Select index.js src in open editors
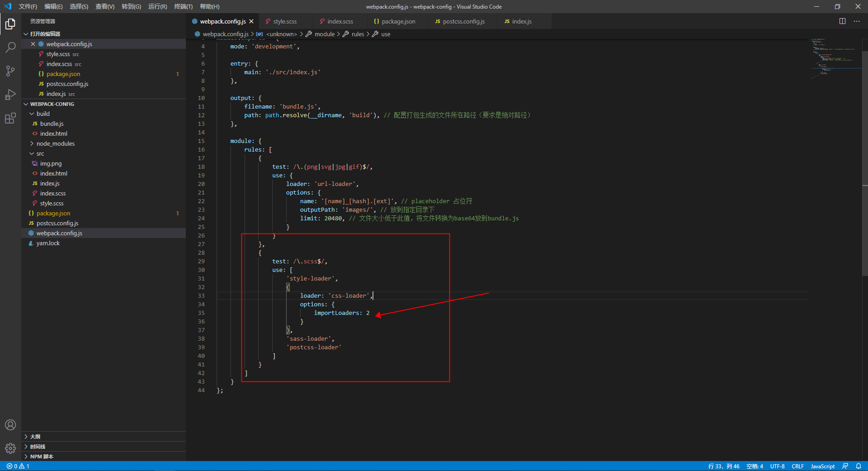 pos(104,94)
